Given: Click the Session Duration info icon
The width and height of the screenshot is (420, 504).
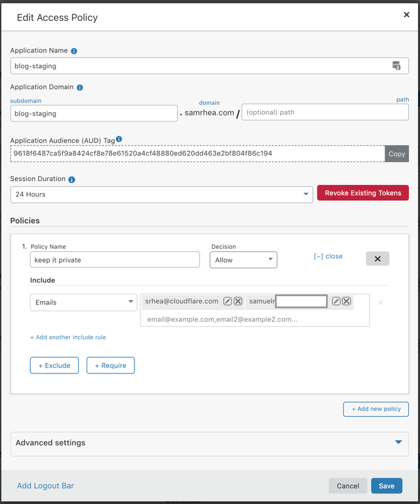Looking at the screenshot, I should coord(72,180).
